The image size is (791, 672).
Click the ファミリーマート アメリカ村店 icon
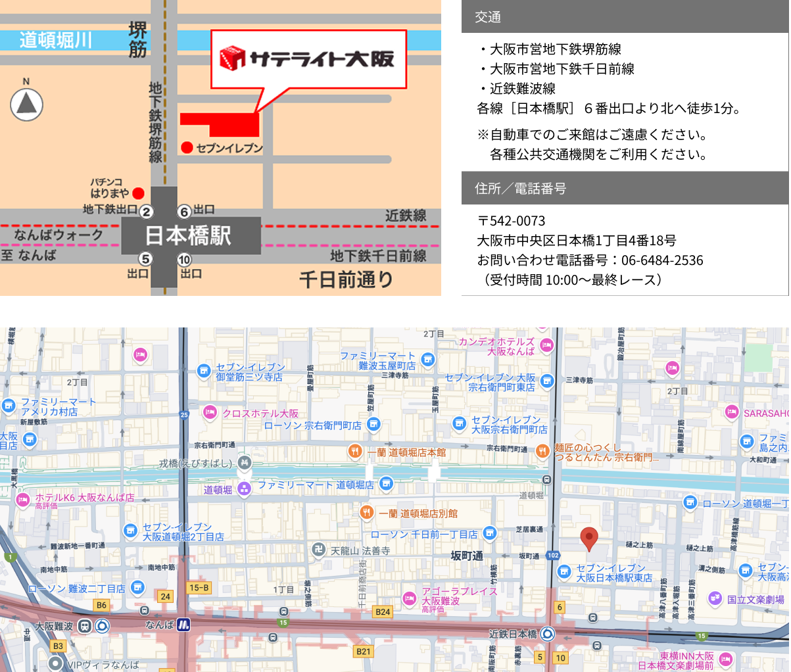pos(9,406)
